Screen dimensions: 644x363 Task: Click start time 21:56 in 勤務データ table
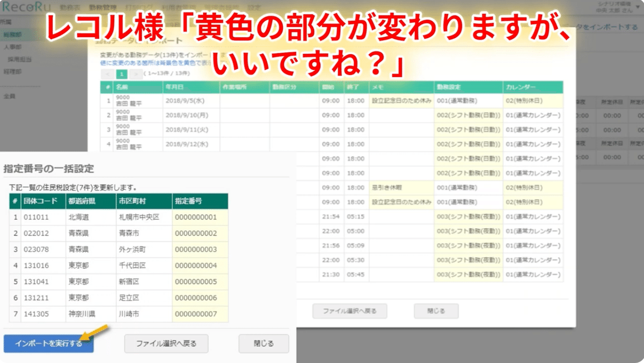pyautogui.click(x=331, y=245)
